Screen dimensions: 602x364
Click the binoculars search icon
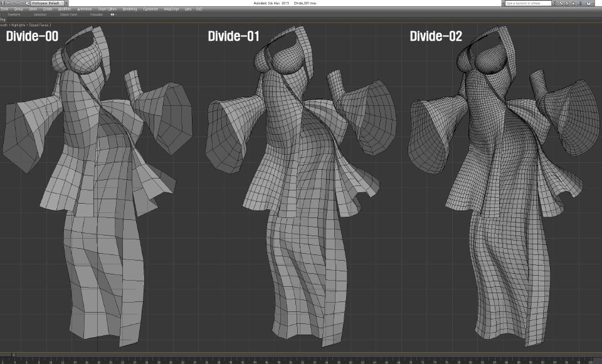pyautogui.click(x=554, y=3)
